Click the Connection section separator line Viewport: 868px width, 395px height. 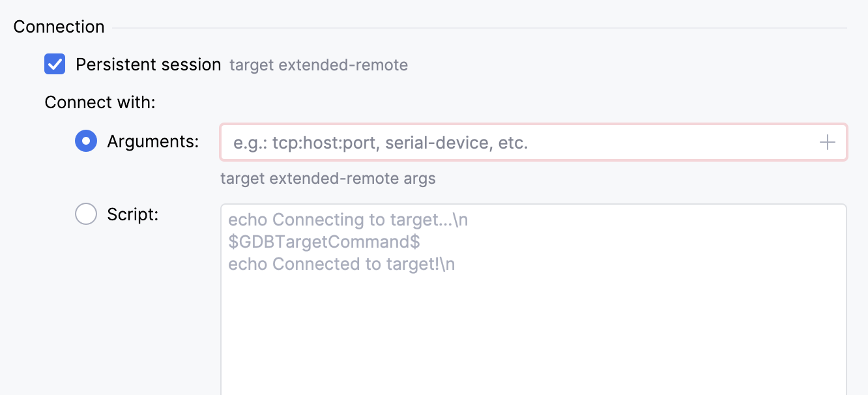tap(480, 28)
